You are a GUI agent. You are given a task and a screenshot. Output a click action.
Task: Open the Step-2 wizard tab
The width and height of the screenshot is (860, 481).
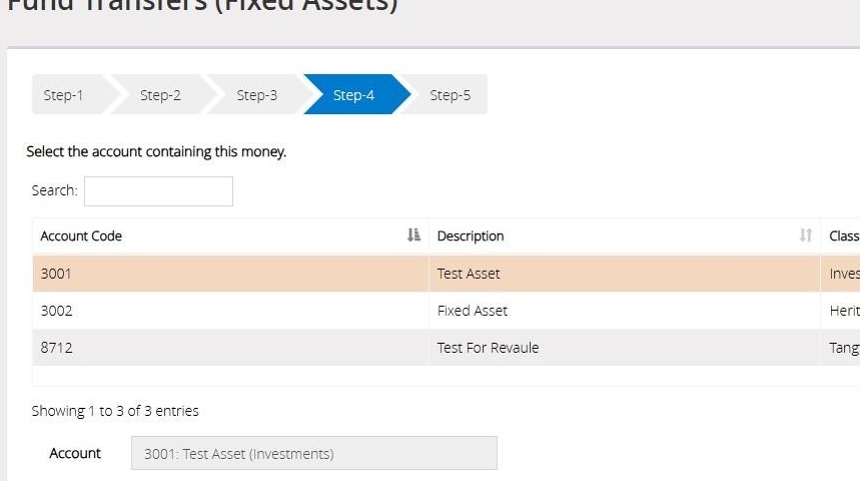point(160,95)
